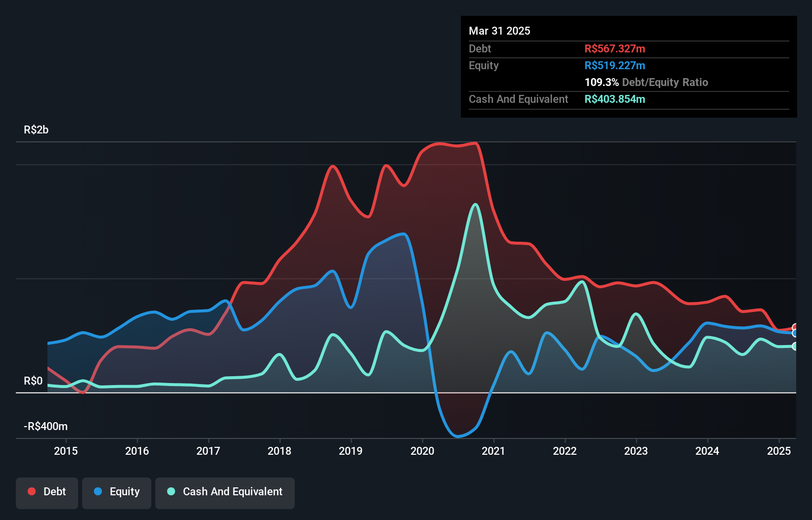
Task: Click the teal Cash And Equivalent legend dot
Action: click(171, 491)
